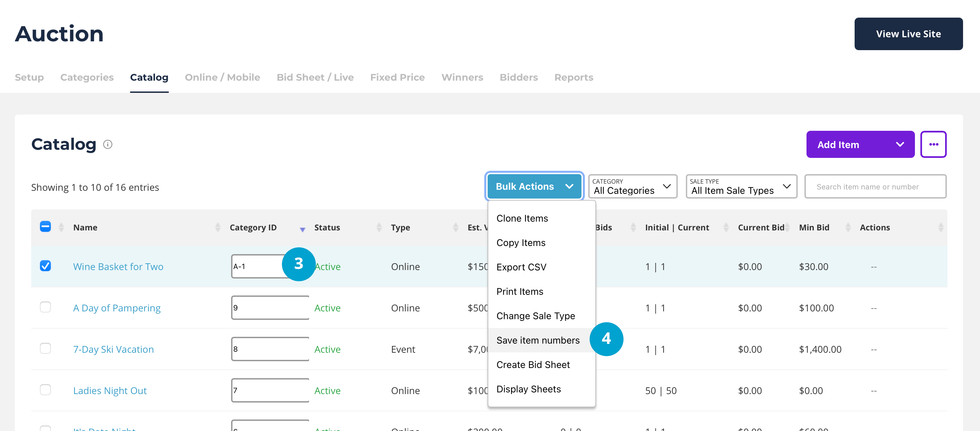This screenshot has height=431, width=980.
Task: Sort by Category ID column arrow
Action: 303,229
